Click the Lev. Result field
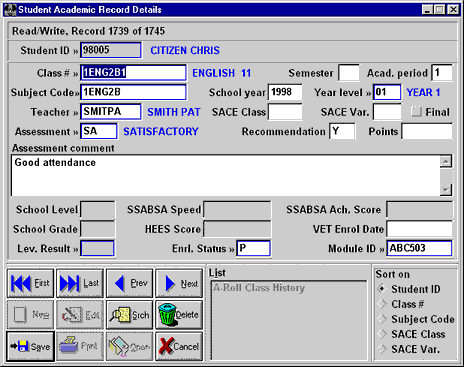Viewport: 464px width, 367px height. 98,249
